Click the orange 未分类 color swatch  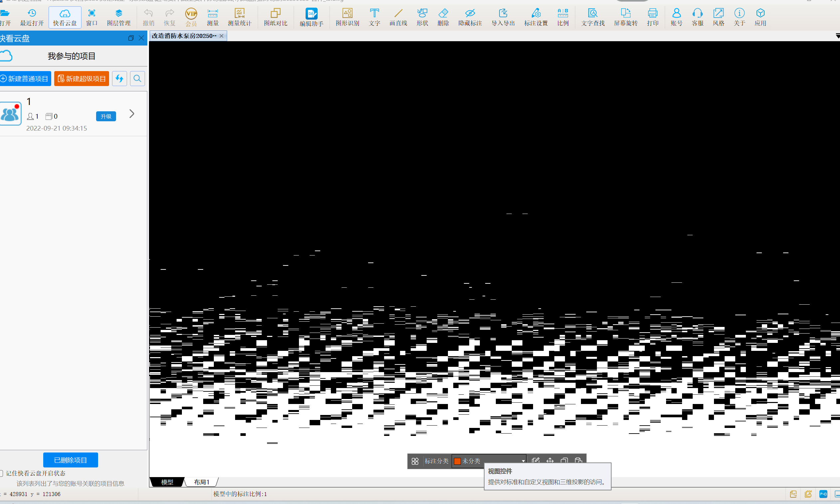coord(457,461)
